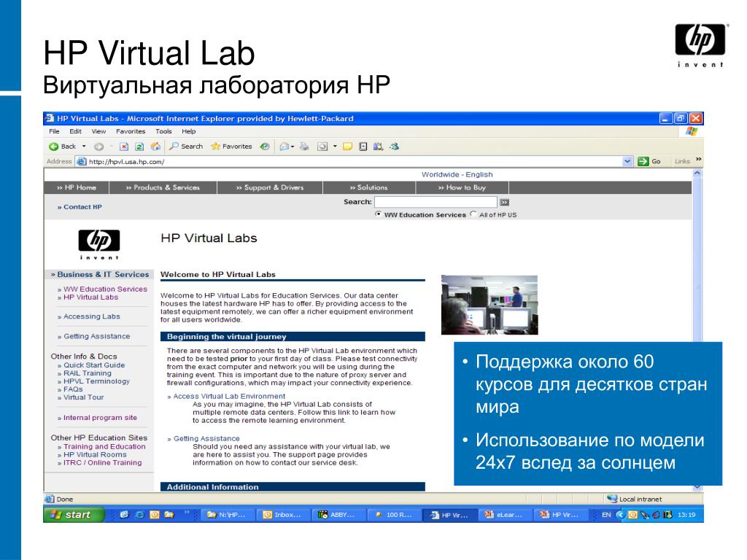This screenshot has width=747, height=560.
Task: Open the ABBY taskbar button
Action: [338, 515]
